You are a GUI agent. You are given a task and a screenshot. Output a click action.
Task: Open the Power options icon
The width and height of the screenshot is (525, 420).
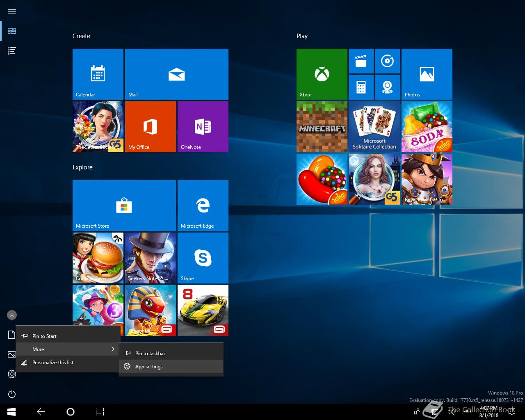click(12, 394)
